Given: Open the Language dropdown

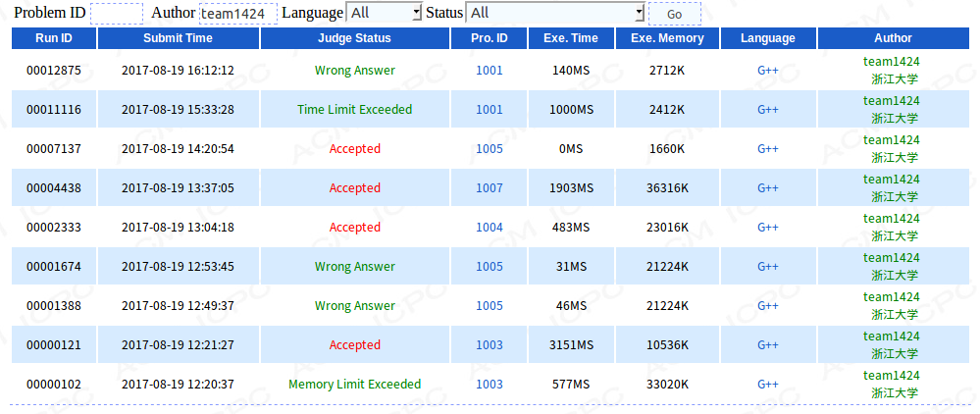Looking at the screenshot, I should pyautogui.click(x=385, y=14).
